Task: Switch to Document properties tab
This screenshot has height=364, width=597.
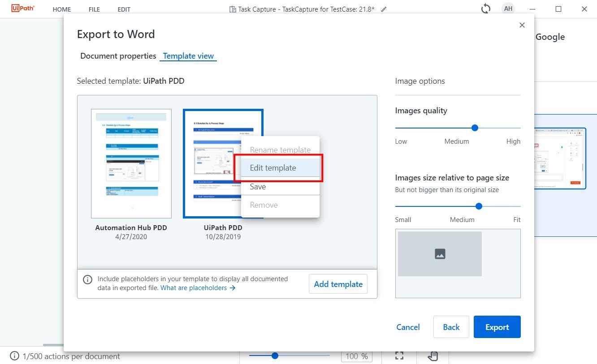Action: pyautogui.click(x=118, y=56)
